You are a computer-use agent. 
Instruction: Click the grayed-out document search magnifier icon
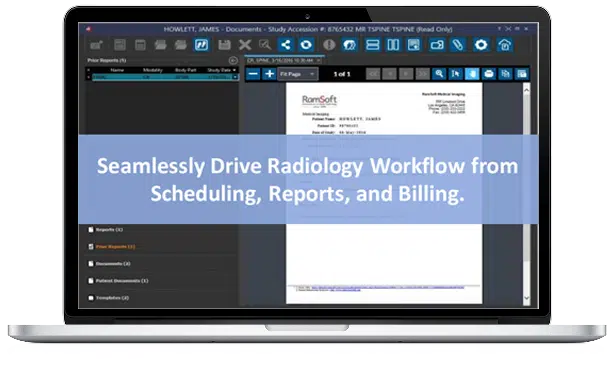coord(265,45)
